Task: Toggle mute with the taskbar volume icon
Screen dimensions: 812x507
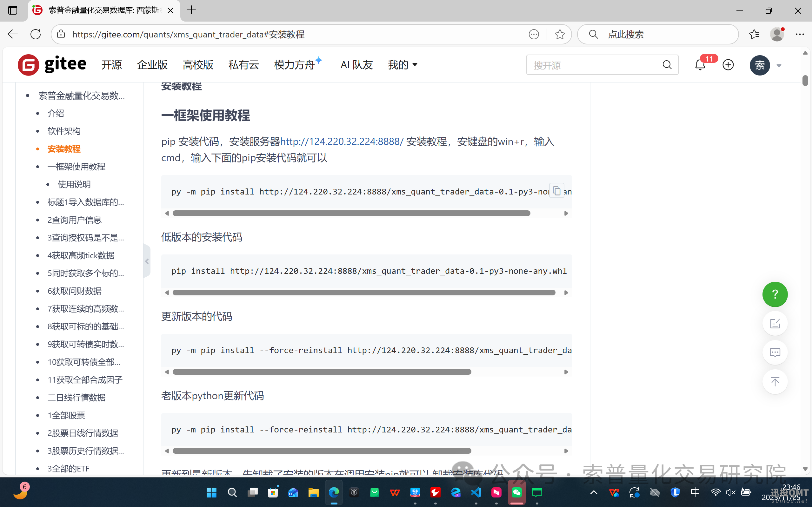Action: click(730, 492)
